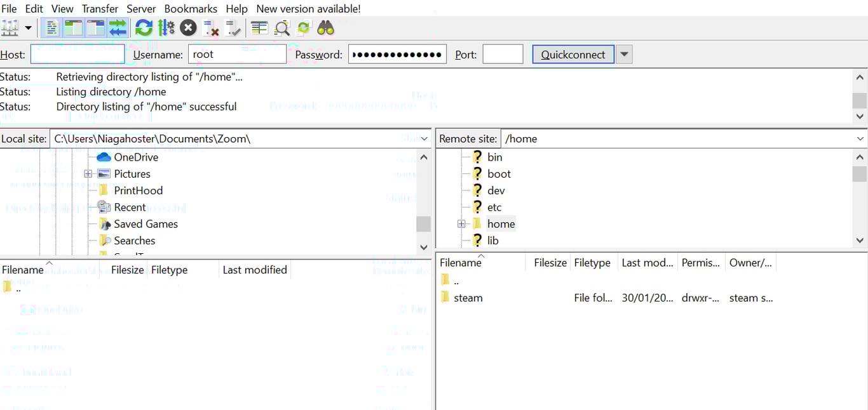Refresh the file and folder lists

(x=144, y=28)
